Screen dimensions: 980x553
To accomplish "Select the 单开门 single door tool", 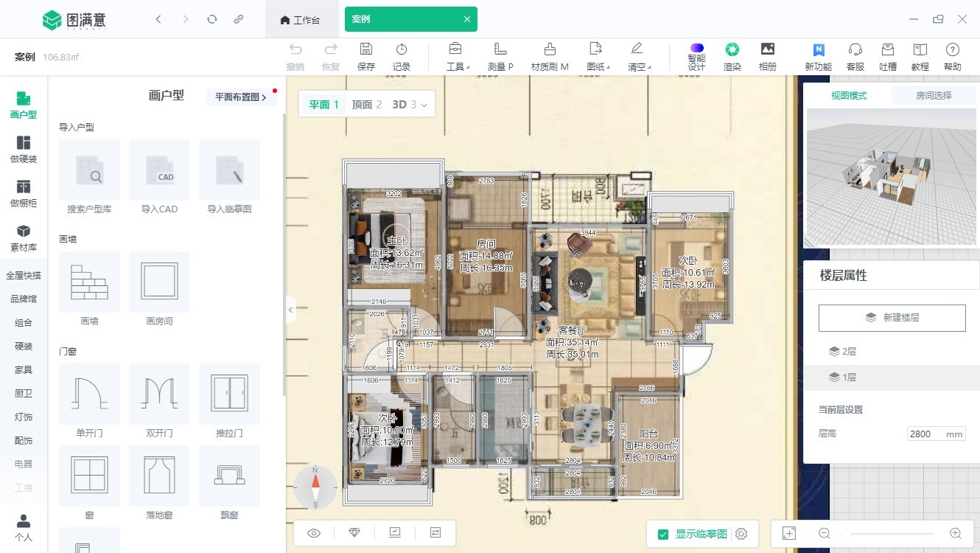I will tap(89, 394).
